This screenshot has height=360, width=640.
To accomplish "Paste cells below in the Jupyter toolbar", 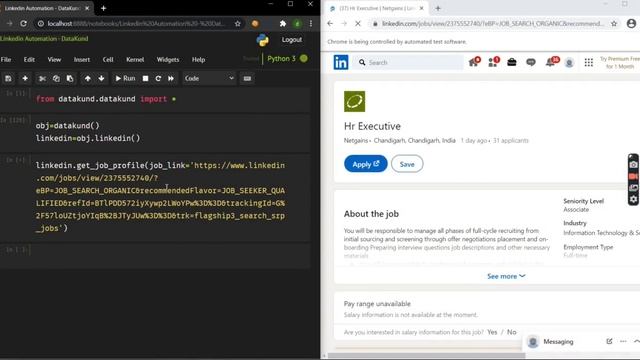I will pyautogui.click(x=70, y=78).
